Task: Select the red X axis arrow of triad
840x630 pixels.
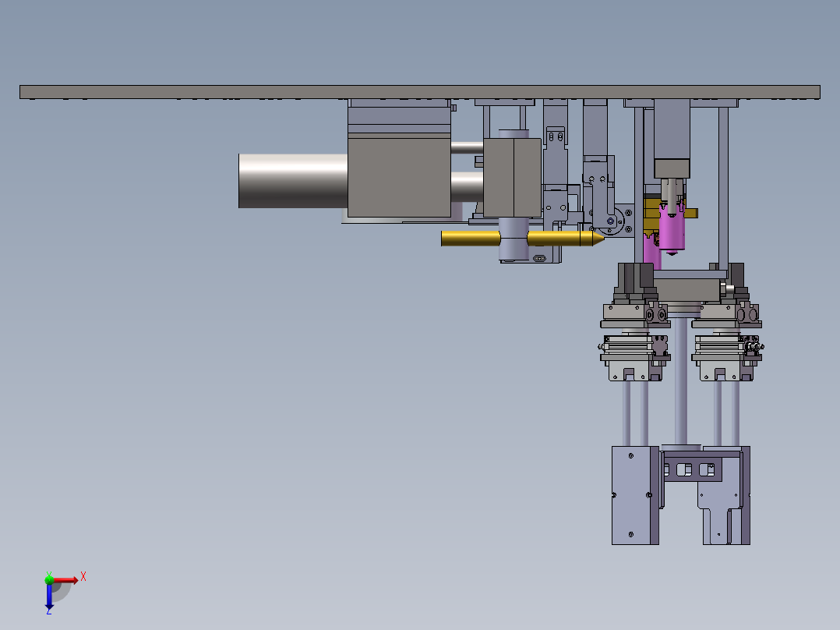Action: tap(65, 580)
